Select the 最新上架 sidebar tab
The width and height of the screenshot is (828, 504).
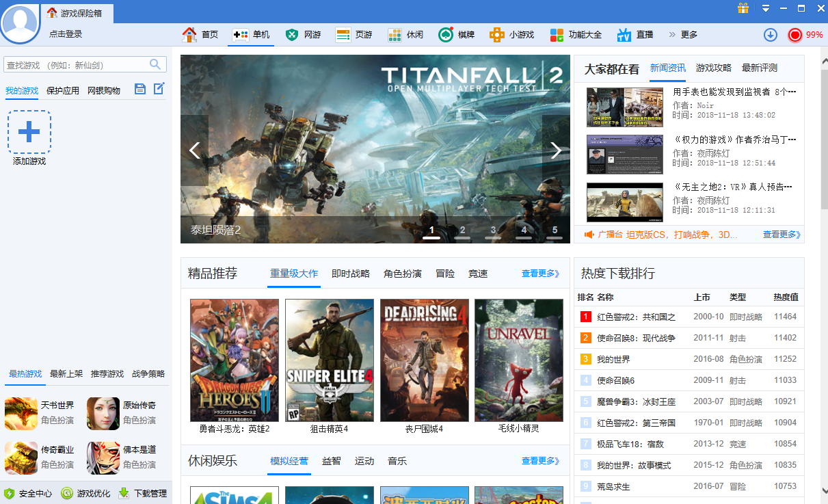(x=66, y=374)
